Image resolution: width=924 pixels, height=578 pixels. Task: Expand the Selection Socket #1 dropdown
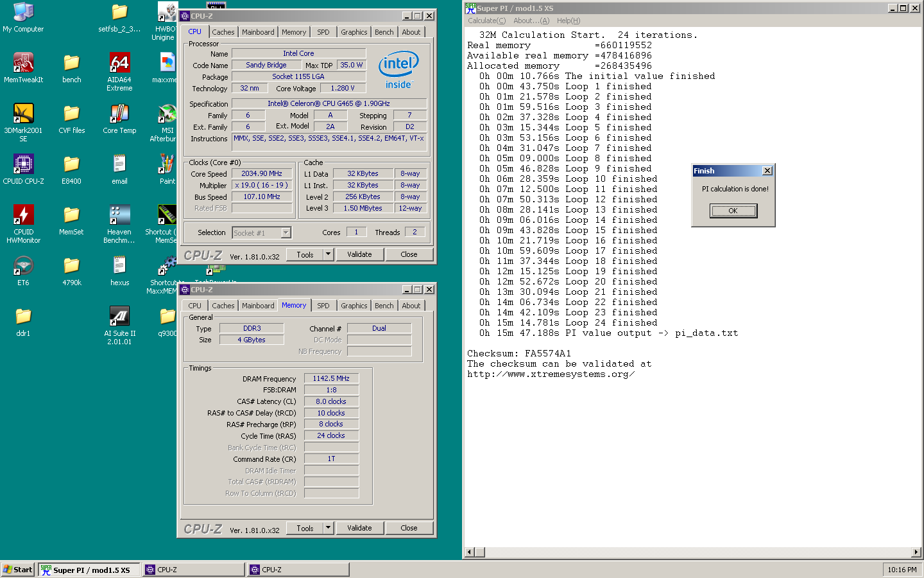[286, 232]
